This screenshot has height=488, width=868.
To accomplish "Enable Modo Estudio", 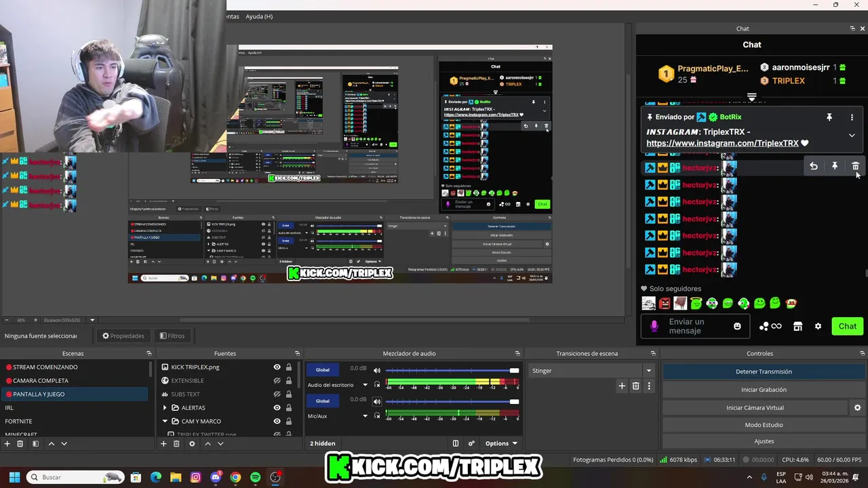I will (764, 425).
